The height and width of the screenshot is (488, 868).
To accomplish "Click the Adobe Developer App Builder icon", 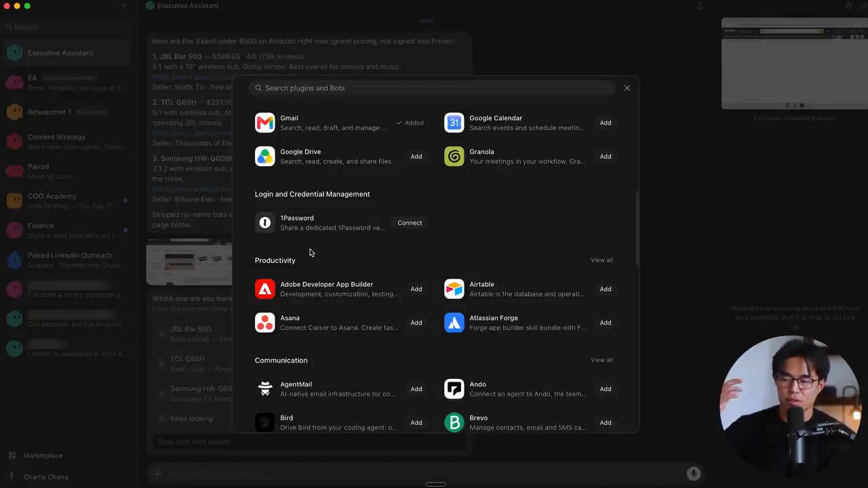I will click(264, 289).
